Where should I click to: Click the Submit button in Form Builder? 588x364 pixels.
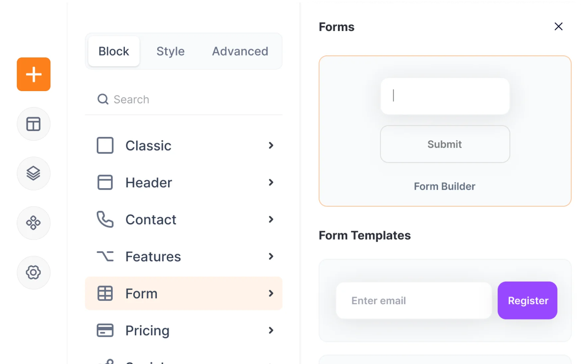445,144
